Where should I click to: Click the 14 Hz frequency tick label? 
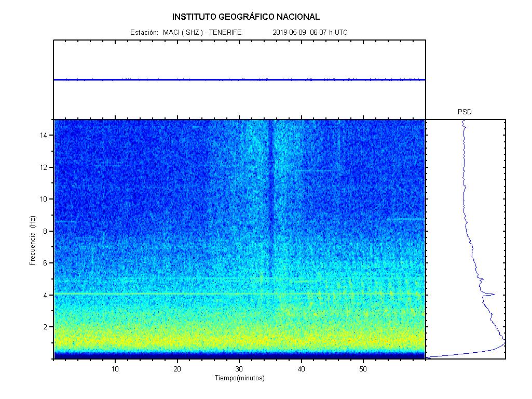coord(44,136)
